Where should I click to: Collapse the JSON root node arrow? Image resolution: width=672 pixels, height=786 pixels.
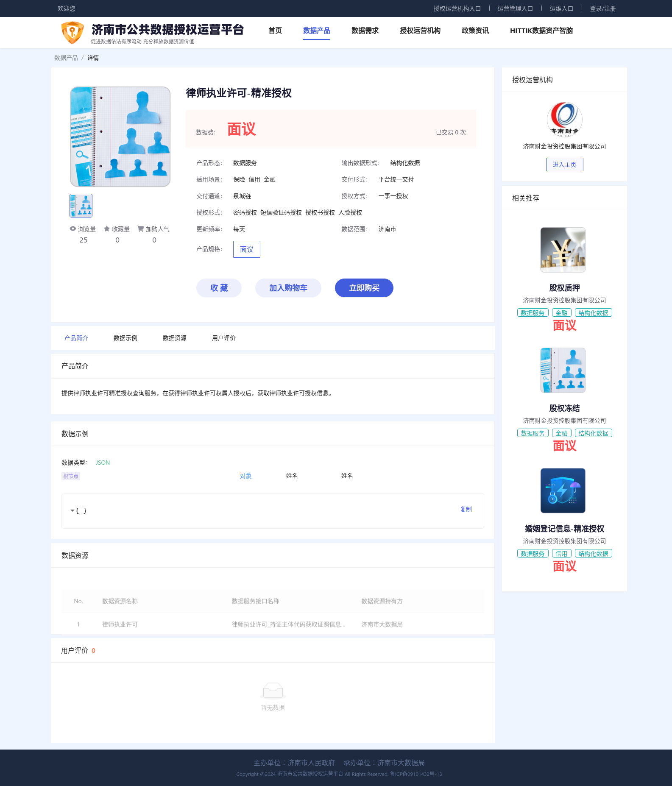coord(72,510)
